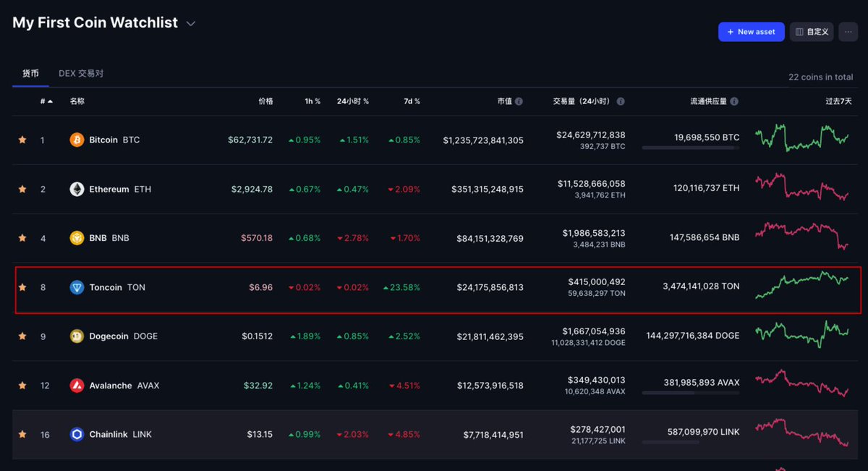Sort by the 价格 column header
Image resolution: width=868 pixels, height=471 pixels.
[x=265, y=101]
